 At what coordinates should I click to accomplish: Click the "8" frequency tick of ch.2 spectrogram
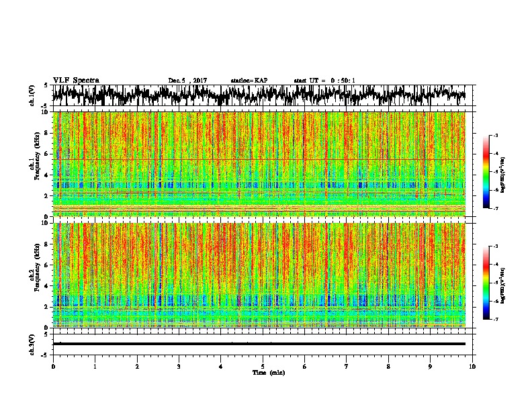point(47,244)
